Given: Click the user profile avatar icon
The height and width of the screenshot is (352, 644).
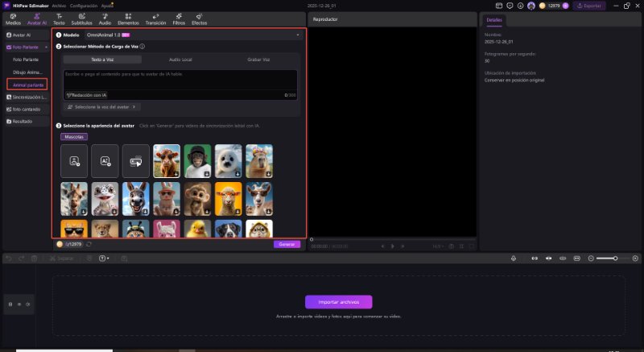Looking at the screenshot, I should coord(530,6).
